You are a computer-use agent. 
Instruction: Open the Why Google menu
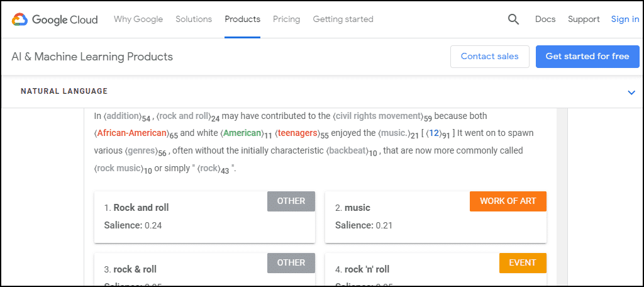click(x=138, y=20)
